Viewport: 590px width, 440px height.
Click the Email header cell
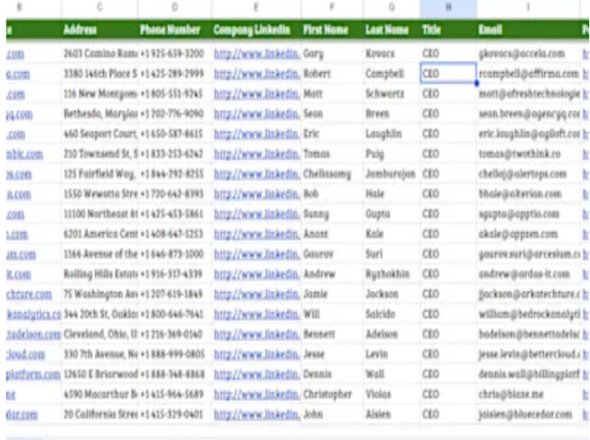pyautogui.click(x=528, y=29)
